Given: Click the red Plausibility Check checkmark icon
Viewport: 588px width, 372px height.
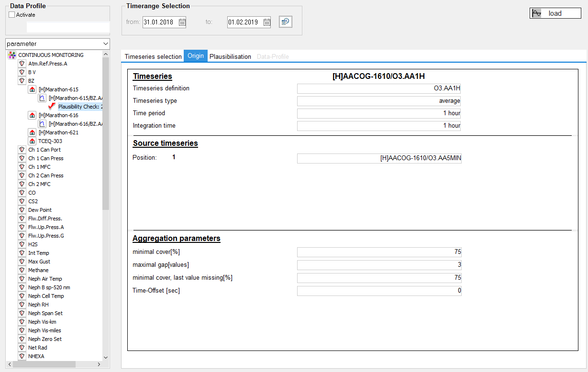Looking at the screenshot, I should tap(52, 107).
